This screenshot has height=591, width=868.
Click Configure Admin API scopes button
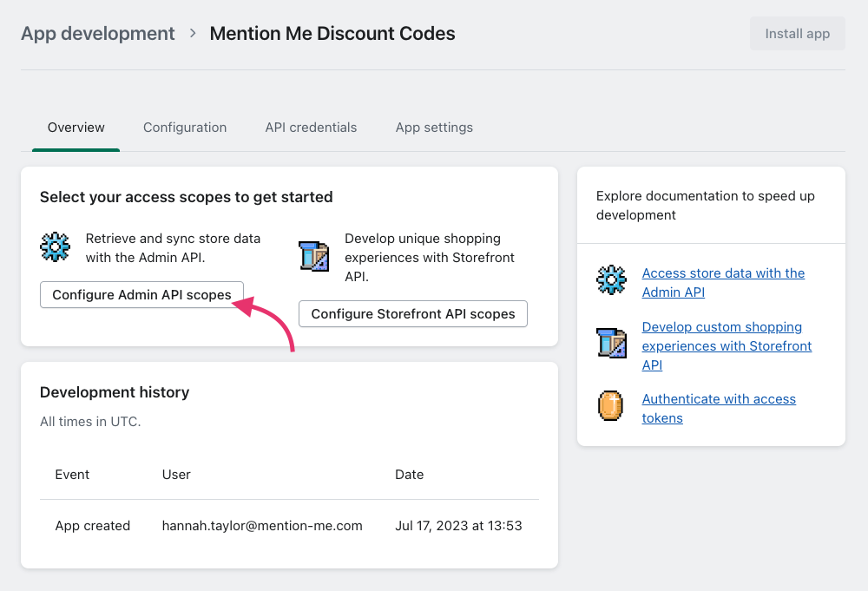tap(141, 295)
